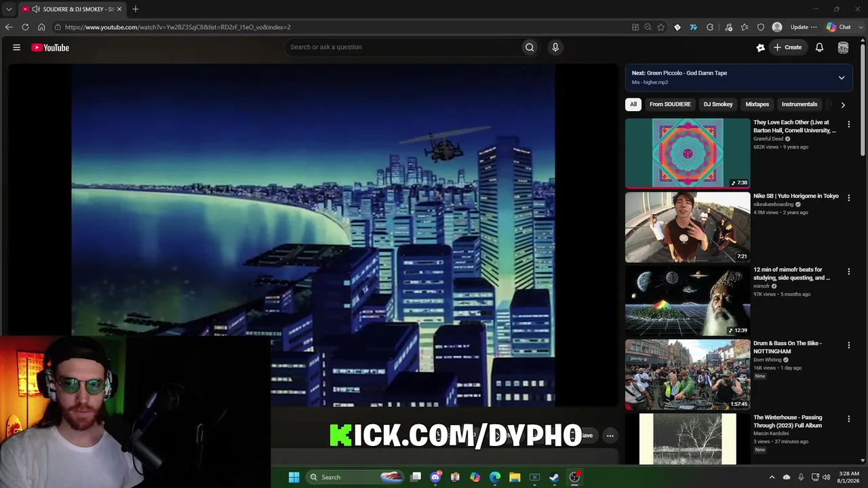The image size is (868, 488).
Task: Select the From SOUDIERE filter chip
Action: 670,104
